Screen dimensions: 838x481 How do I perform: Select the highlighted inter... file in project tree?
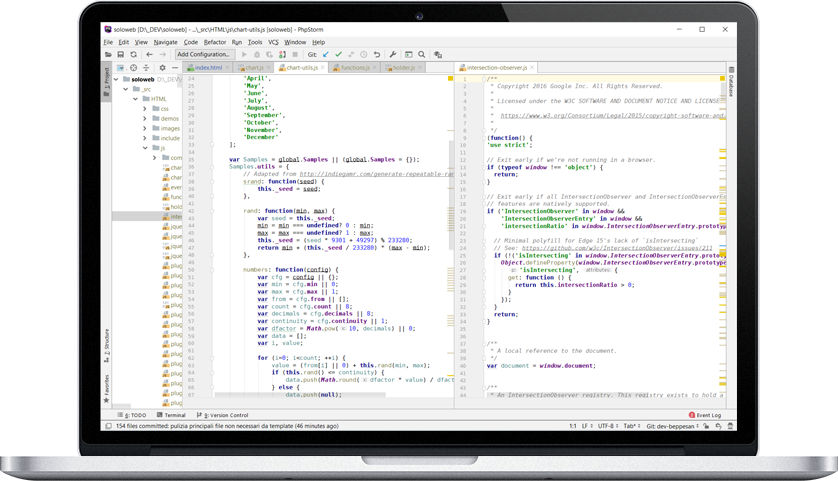147,216
